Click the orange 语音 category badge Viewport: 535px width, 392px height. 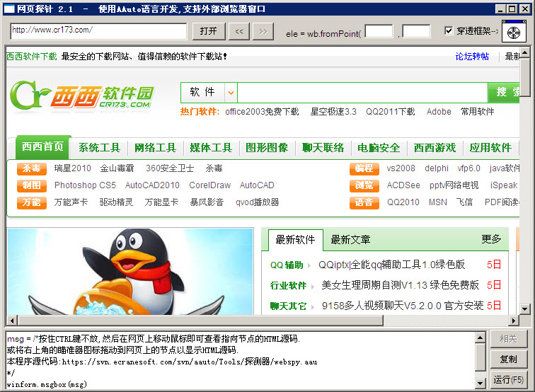click(364, 202)
